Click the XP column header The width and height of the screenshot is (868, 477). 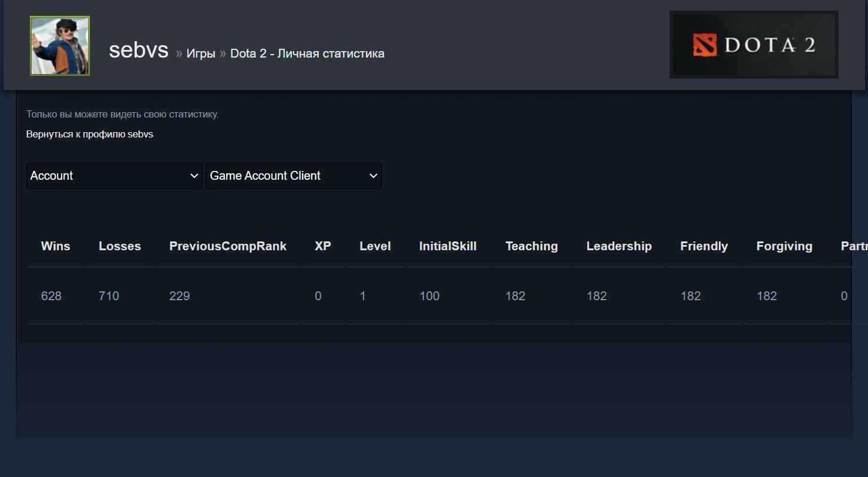click(323, 246)
